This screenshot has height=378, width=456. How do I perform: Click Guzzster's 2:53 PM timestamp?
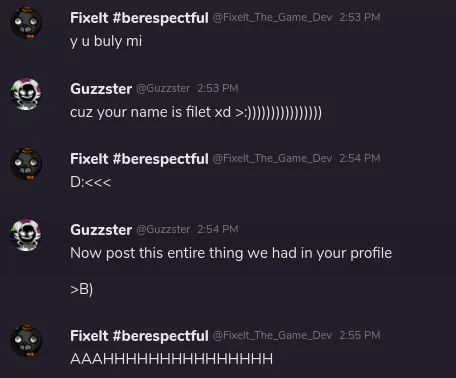(x=218, y=88)
